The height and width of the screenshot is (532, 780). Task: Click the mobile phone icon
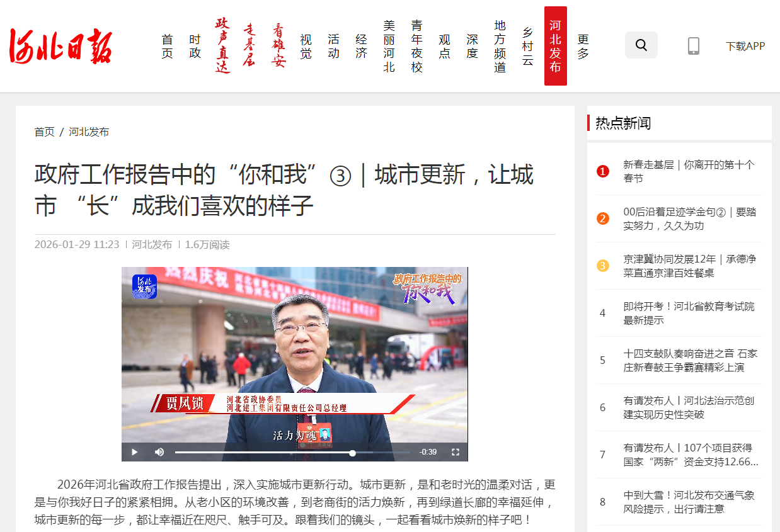click(693, 46)
